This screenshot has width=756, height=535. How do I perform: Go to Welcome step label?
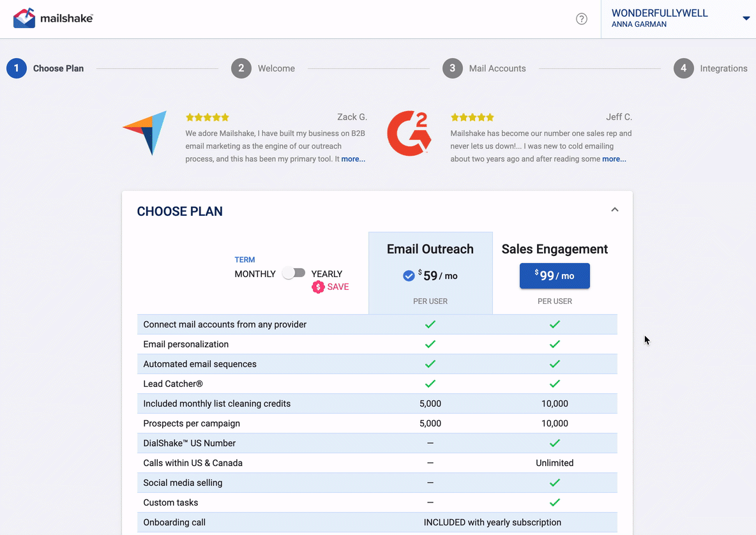(276, 68)
